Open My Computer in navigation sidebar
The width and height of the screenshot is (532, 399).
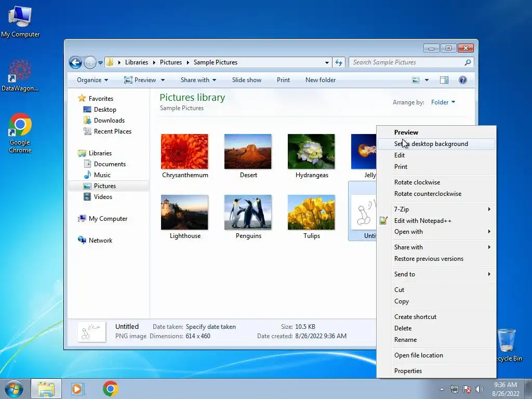point(108,219)
